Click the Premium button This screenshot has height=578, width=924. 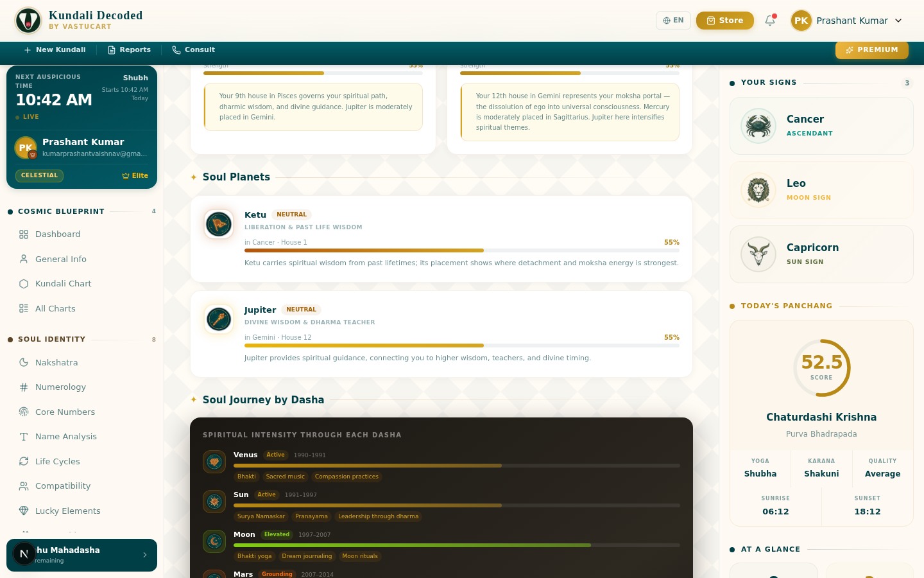pyautogui.click(x=871, y=50)
